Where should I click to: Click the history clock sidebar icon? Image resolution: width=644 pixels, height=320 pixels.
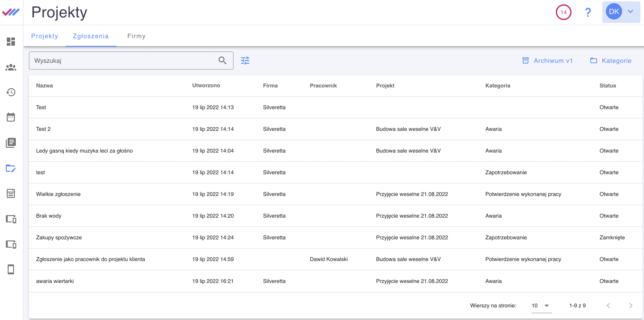[11, 92]
